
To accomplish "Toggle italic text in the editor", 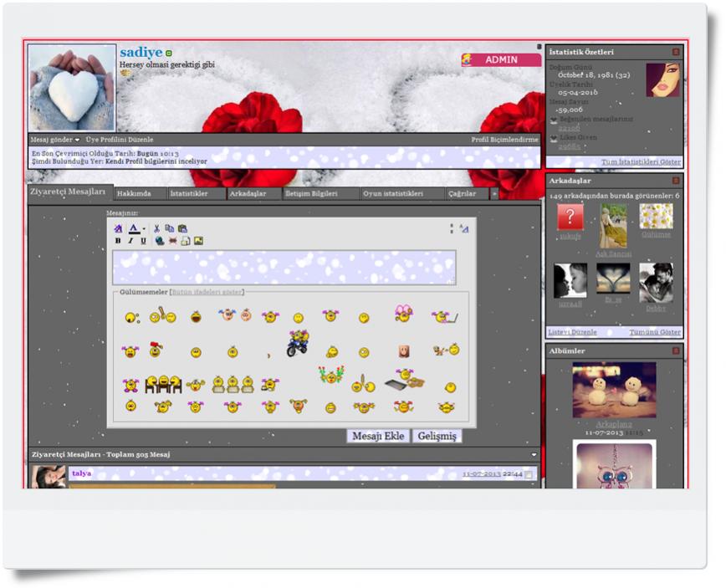I will pyautogui.click(x=130, y=241).
